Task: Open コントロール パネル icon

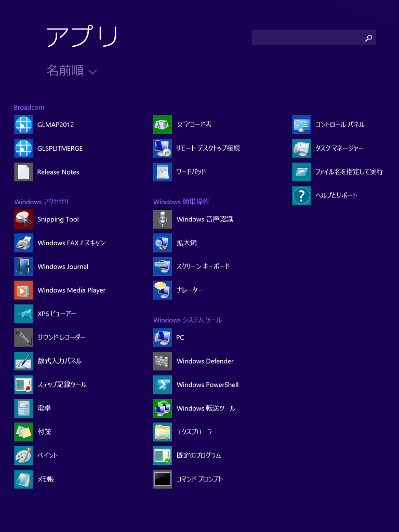Action: click(x=302, y=125)
